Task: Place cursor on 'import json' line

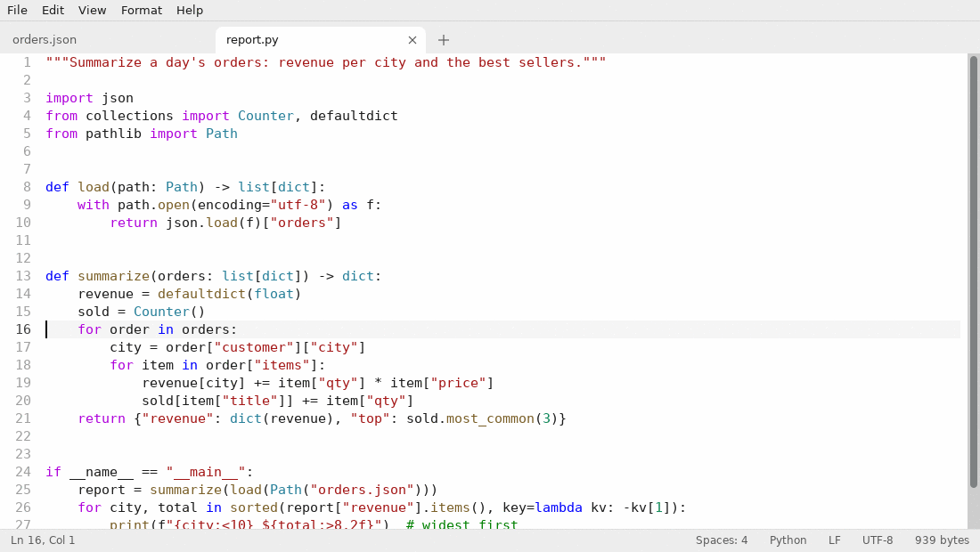Action: pyautogui.click(x=89, y=98)
